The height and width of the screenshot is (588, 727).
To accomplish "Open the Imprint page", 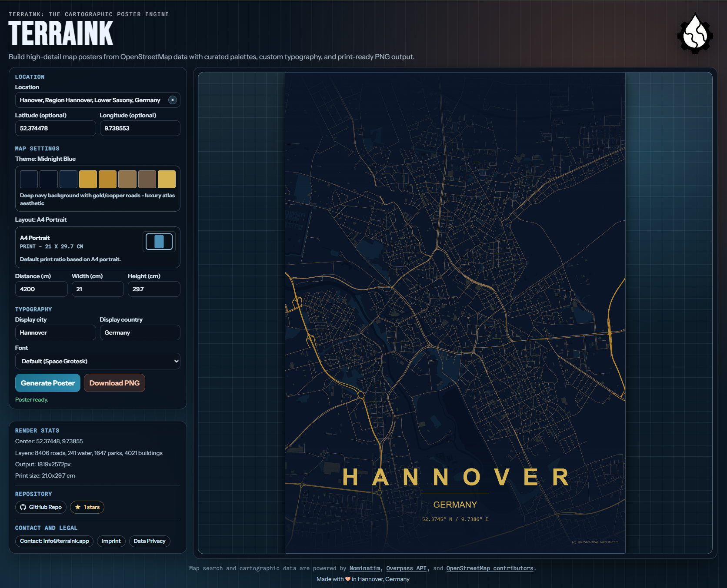I will pyautogui.click(x=111, y=541).
